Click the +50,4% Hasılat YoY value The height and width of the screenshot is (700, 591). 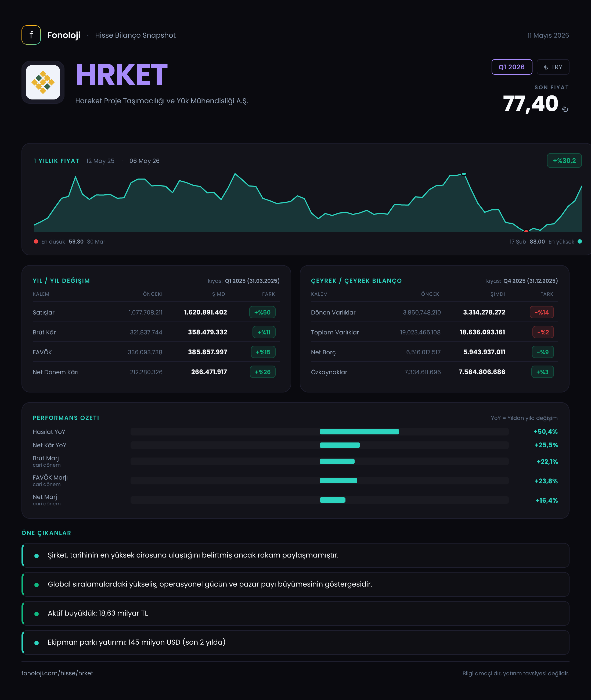545,432
